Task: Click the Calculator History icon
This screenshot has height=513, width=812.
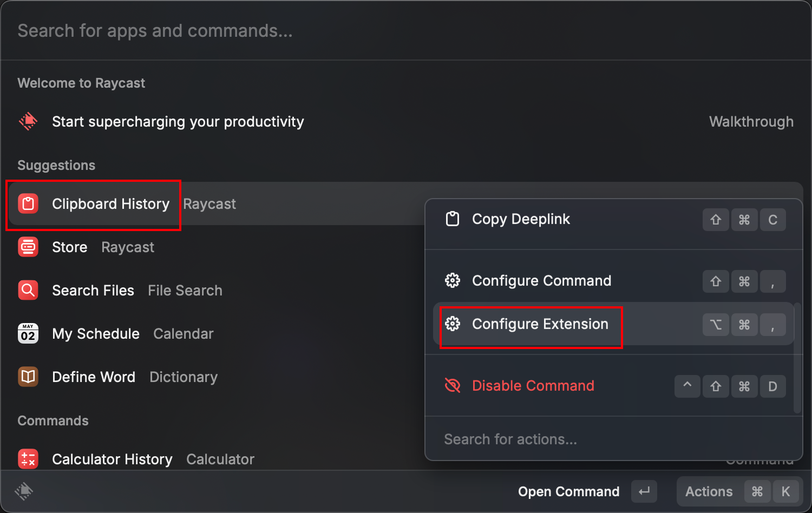Action: 28,459
